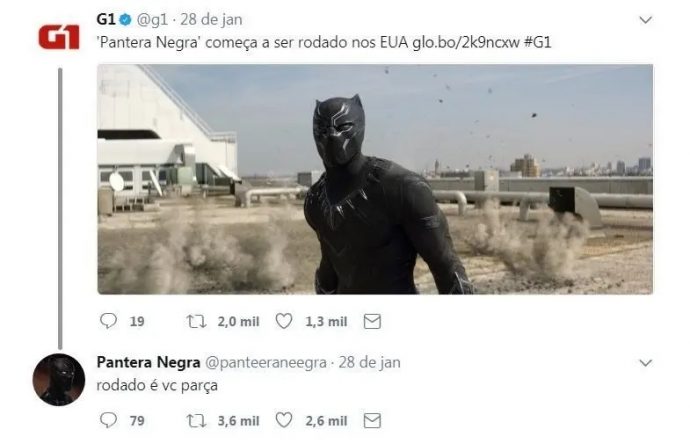Image resolution: width=690 pixels, height=444 pixels.
Task: Open the G1 tweet's 28 de jan timestamp
Action: [x=211, y=20]
